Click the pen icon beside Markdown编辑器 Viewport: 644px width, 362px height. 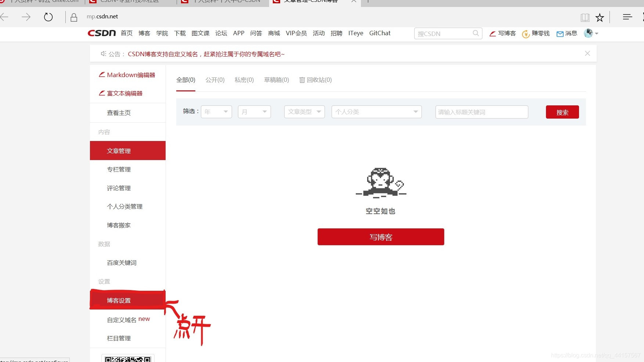click(102, 75)
